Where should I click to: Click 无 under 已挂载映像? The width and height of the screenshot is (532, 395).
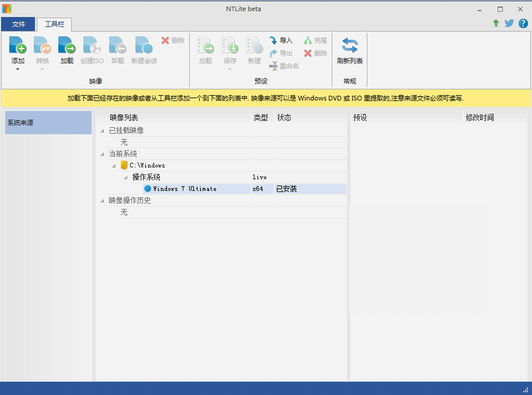coord(124,142)
